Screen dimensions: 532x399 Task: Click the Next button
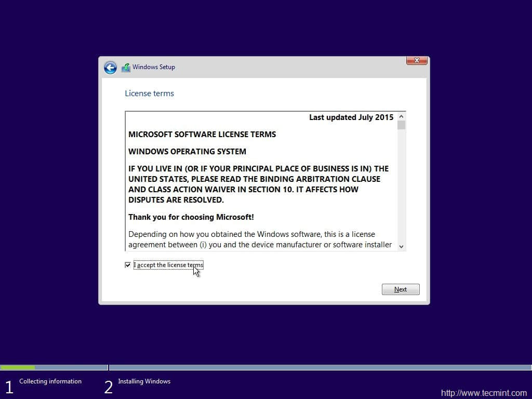coord(401,289)
